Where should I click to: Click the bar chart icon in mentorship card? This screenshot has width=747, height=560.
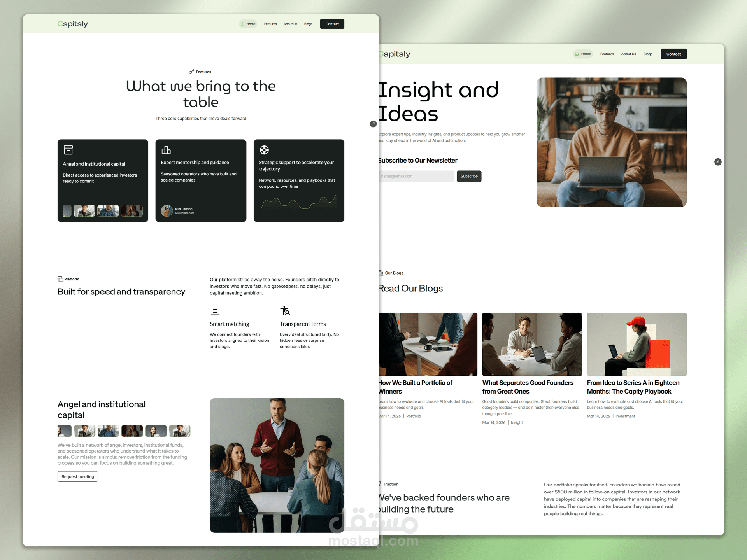166,150
